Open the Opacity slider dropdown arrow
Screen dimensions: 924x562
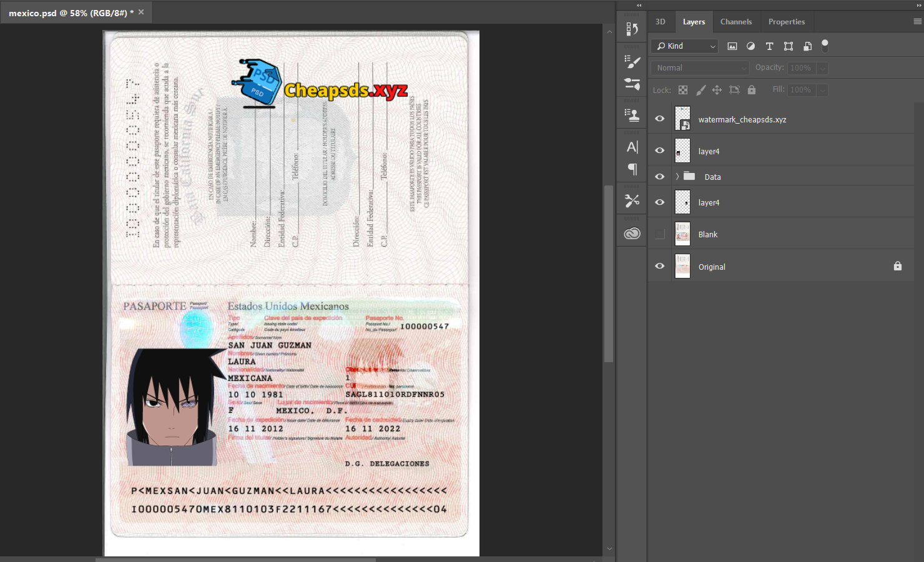click(823, 68)
